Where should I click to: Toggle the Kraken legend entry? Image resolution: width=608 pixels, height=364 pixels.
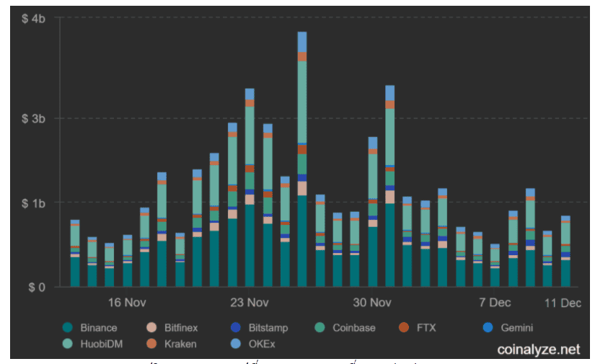click(172, 344)
